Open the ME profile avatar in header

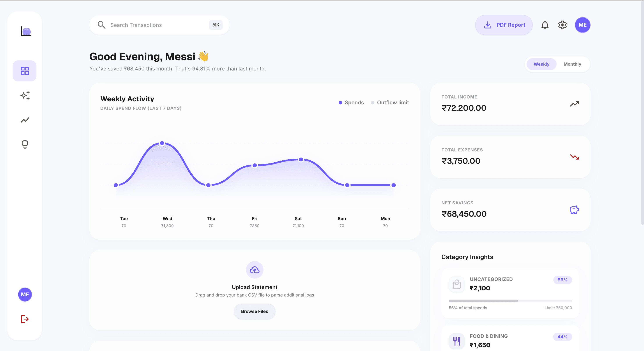(x=582, y=25)
